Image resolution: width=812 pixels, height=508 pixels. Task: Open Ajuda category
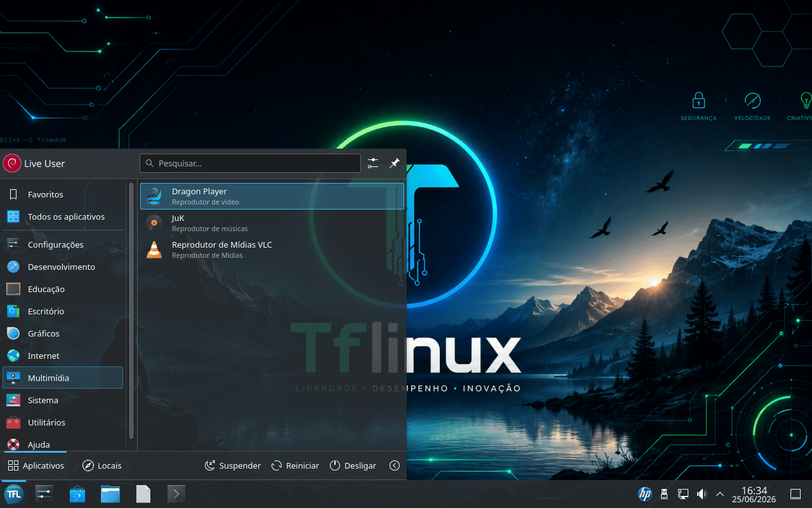click(x=63, y=444)
